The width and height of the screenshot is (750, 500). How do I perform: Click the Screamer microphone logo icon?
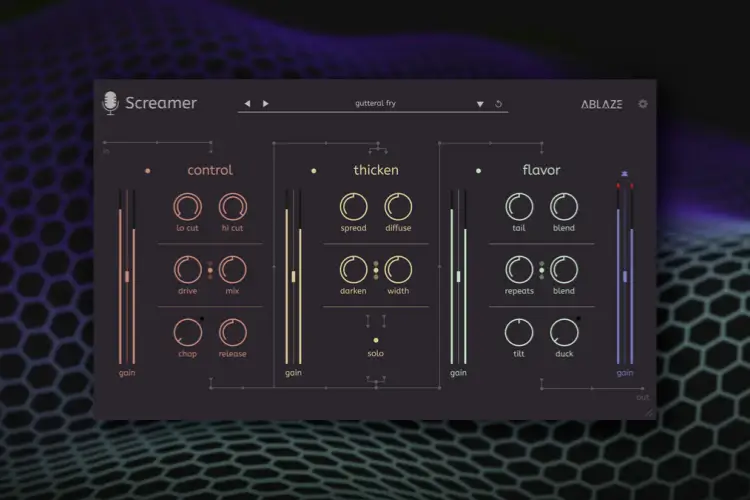(x=110, y=103)
